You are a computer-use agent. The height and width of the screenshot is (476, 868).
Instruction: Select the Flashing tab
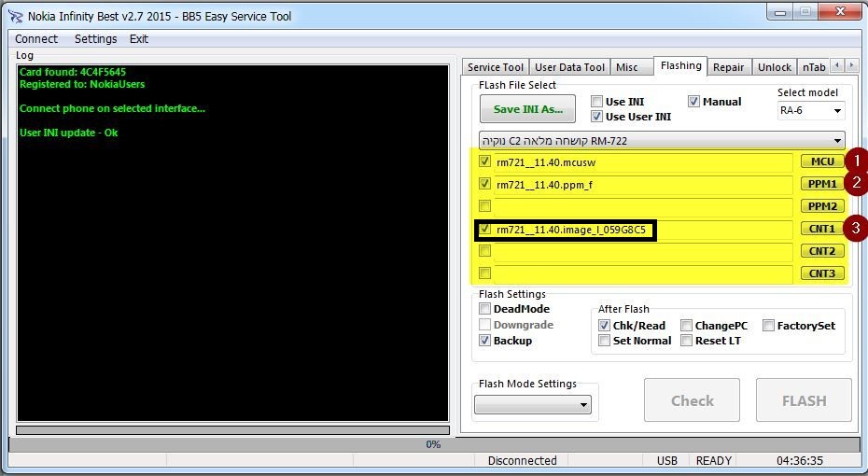[x=681, y=65]
